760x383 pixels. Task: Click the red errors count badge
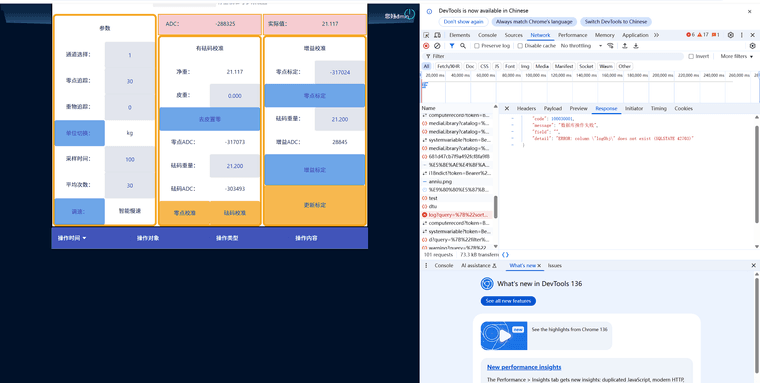(691, 35)
